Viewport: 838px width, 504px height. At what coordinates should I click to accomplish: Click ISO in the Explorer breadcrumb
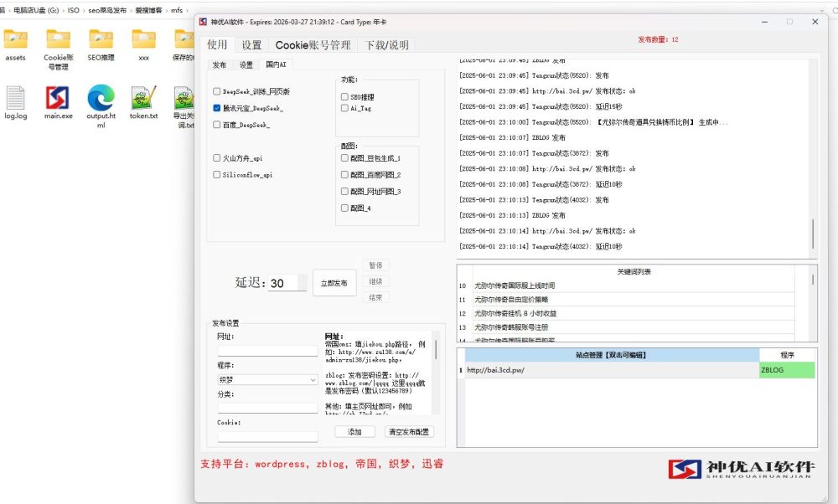(x=73, y=10)
